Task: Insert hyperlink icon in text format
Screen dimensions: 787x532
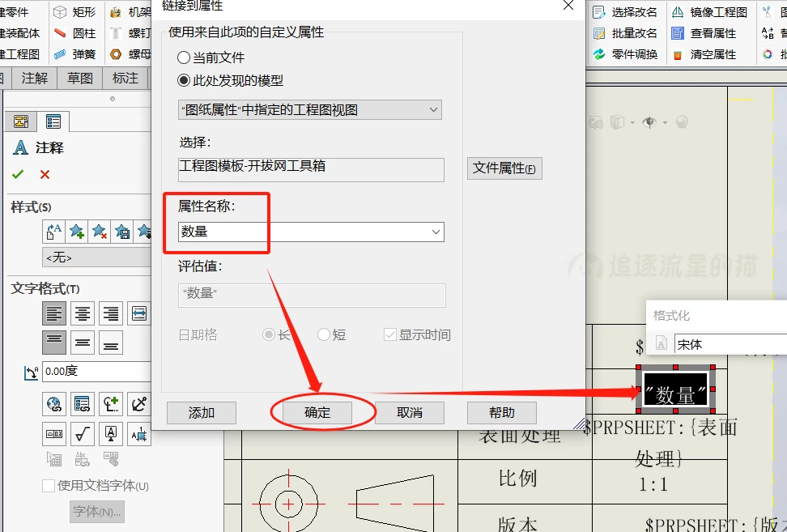Action: (x=54, y=403)
